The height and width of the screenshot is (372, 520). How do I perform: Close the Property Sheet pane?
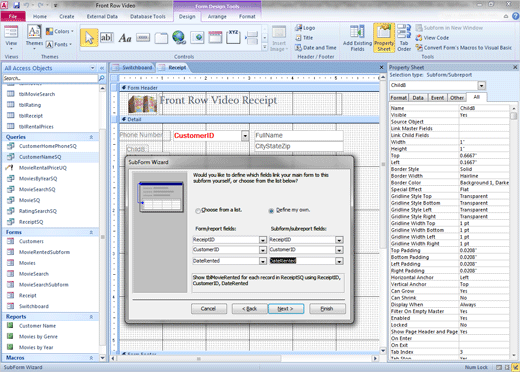515,67
